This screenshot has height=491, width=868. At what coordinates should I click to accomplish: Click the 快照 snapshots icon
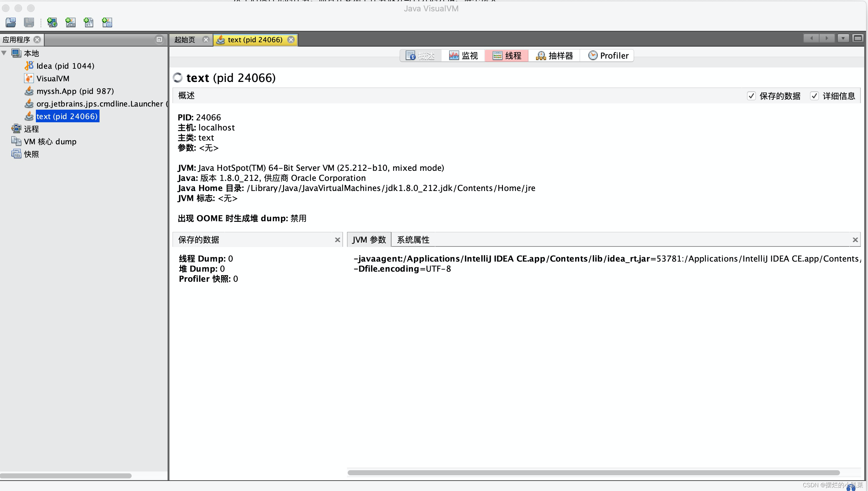point(16,154)
